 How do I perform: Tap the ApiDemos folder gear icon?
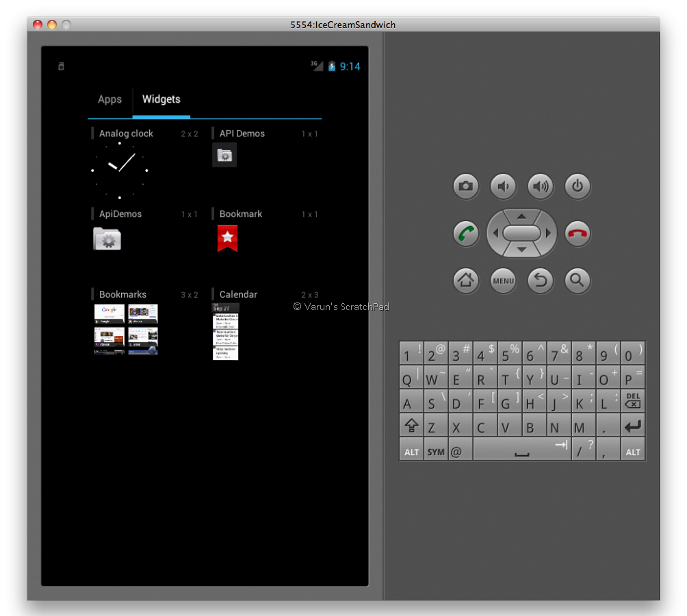click(107, 239)
